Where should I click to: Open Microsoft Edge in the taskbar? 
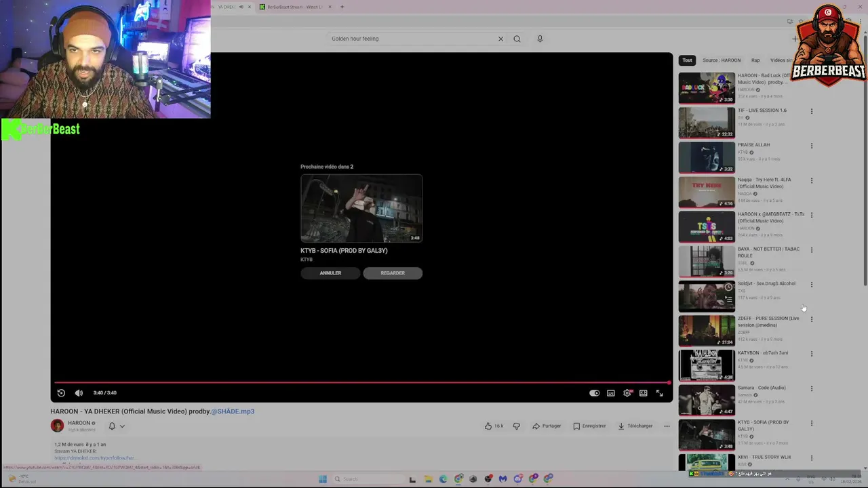(443, 479)
